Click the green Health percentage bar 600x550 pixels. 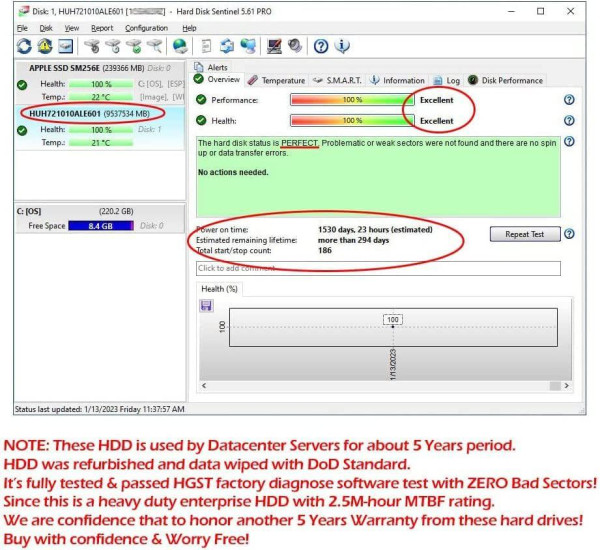(351, 121)
